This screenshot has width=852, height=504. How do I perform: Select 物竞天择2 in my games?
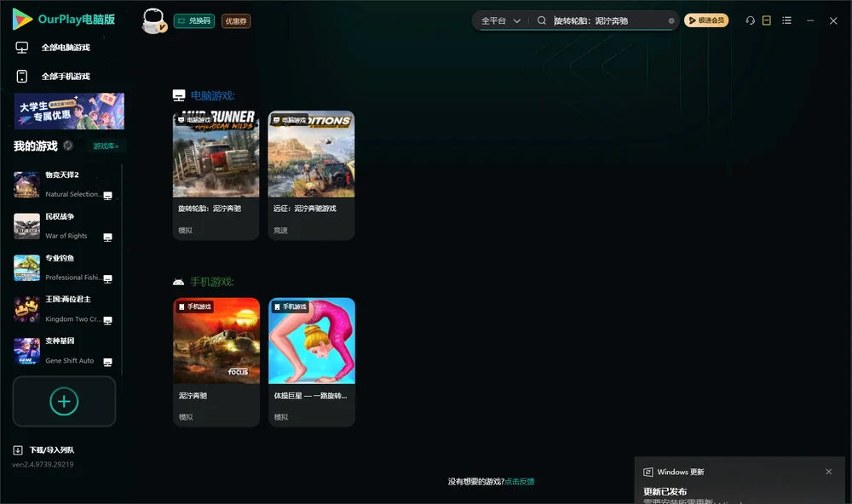coord(63,185)
